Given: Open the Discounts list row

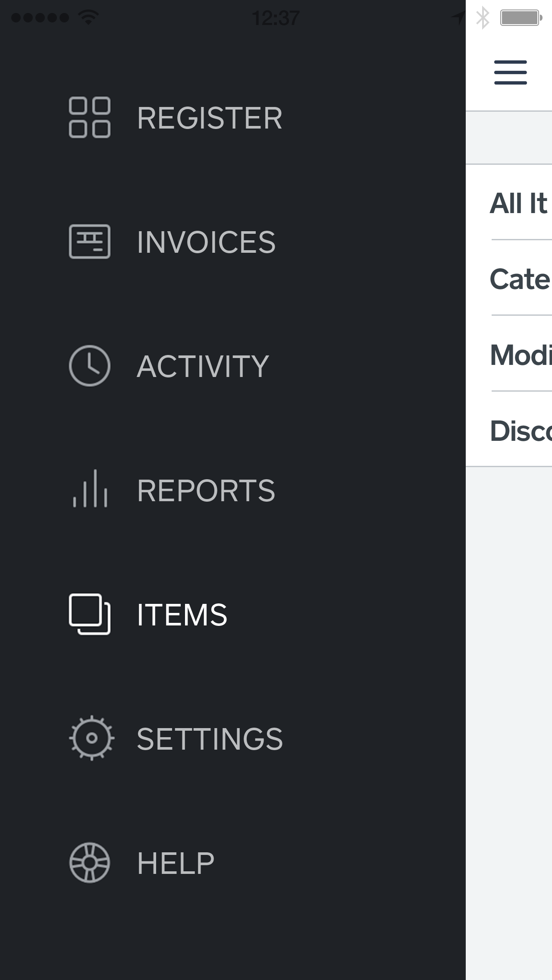Looking at the screenshot, I should [509, 430].
